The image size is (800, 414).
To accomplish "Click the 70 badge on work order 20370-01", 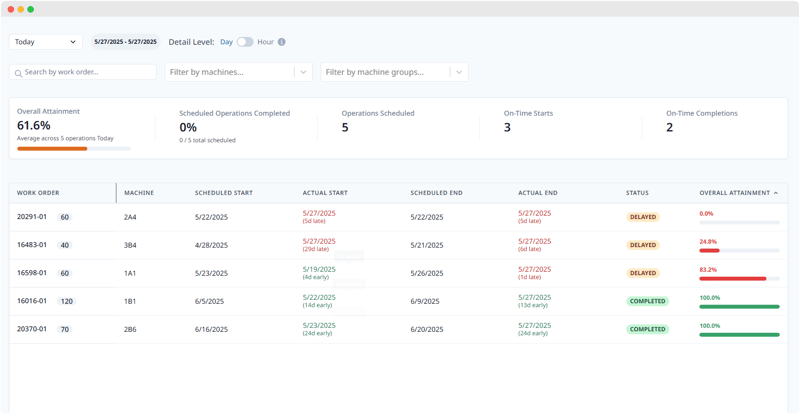I will coord(65,329).
